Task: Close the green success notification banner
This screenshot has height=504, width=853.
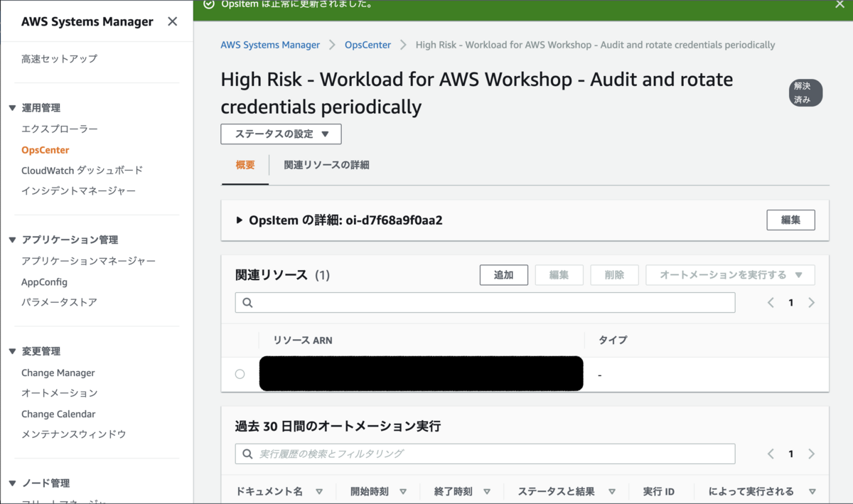Action: (x=840, y=6)
